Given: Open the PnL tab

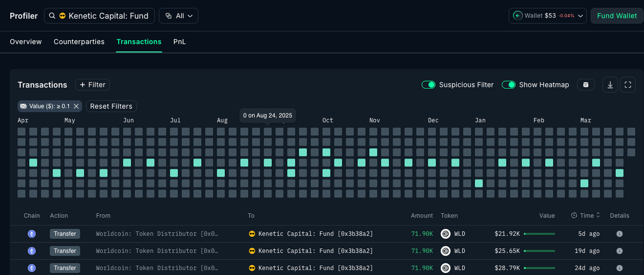Looking at the screenshot, I should pos(179,41).
